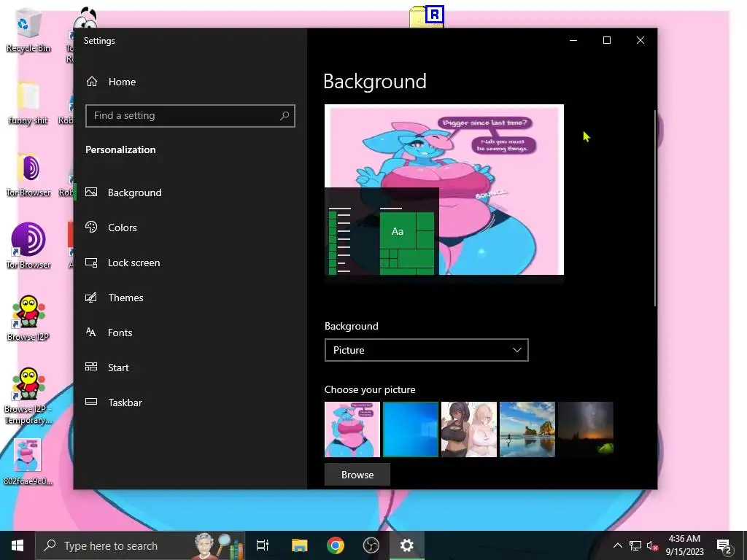Select the upper Tor Browser desktop icon
Viewport: 747px width, 560px height.
click(28, 175)
